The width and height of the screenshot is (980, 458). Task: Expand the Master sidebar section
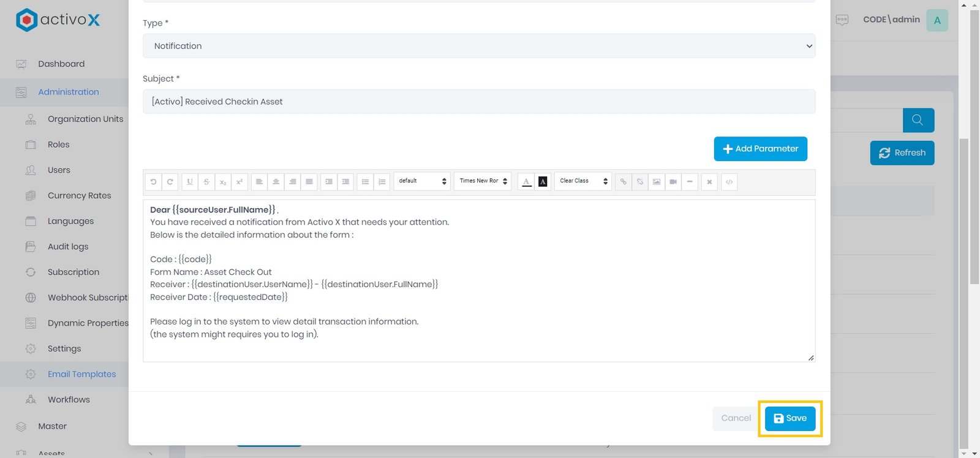[52, 426]
